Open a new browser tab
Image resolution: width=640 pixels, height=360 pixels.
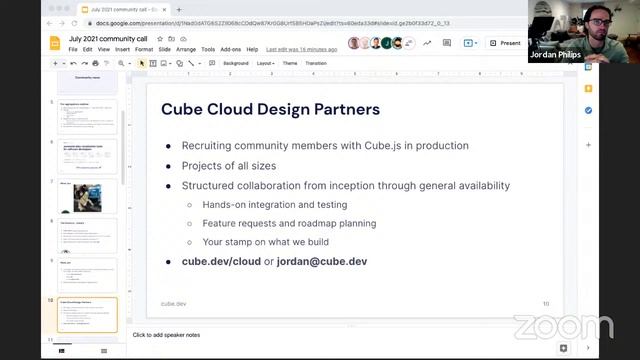coord(179,9)
